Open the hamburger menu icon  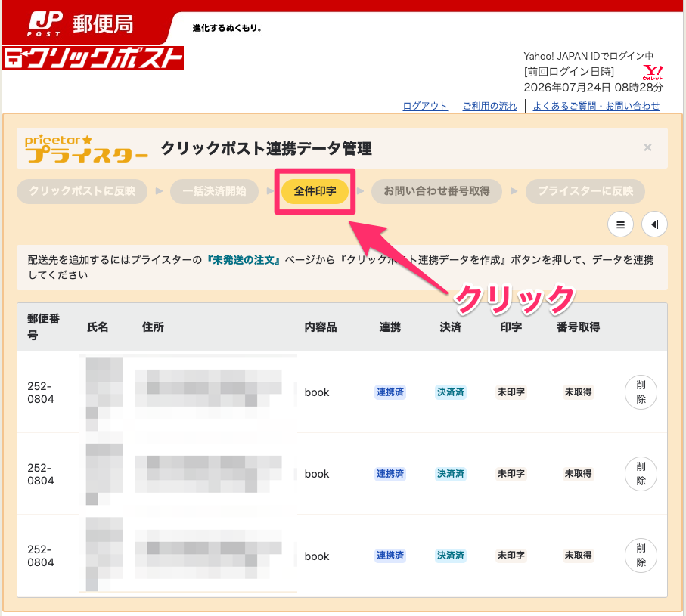pyautogui.click(x=620, y=224)
